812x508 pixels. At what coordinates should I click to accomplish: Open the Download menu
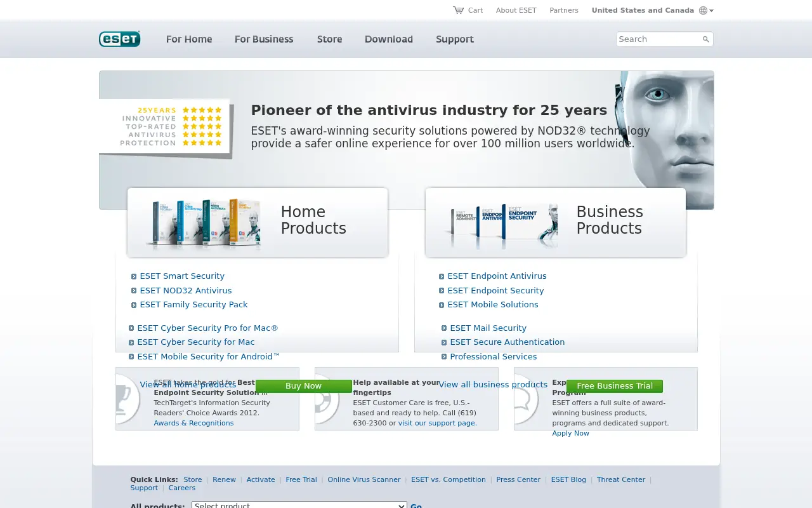coord(389,39)
